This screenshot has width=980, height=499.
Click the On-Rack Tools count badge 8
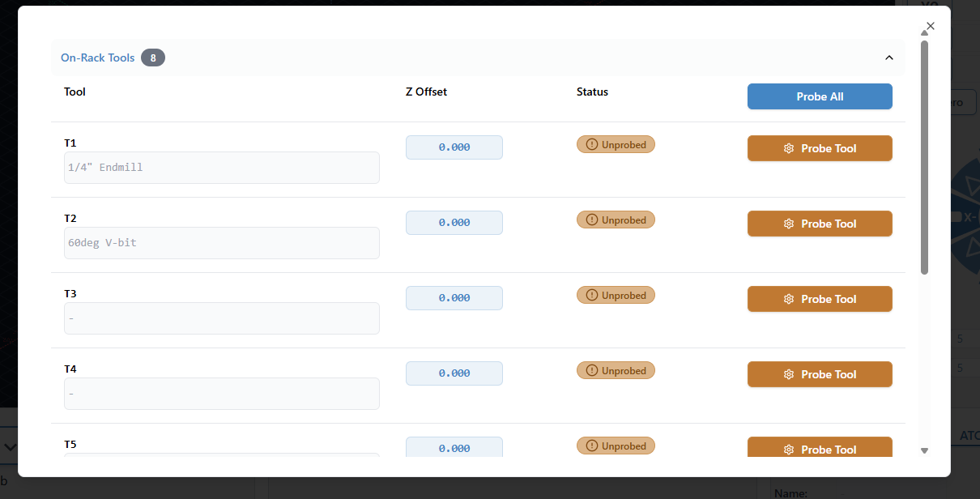pos(152,58)
